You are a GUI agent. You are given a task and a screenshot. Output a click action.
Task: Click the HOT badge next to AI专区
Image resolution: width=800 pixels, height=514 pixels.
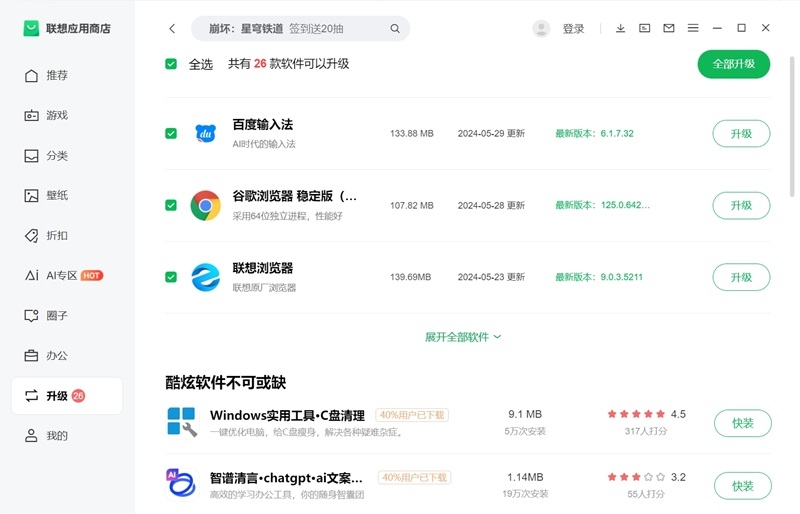pyautogui.click(x=92, y=276)
